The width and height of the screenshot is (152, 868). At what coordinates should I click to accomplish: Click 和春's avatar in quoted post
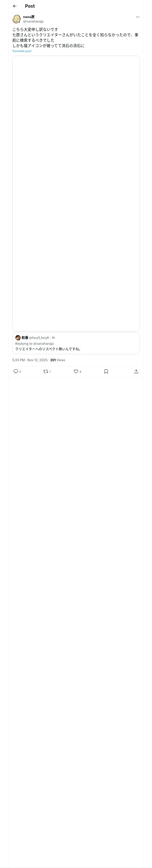click(x=18, y=338)
